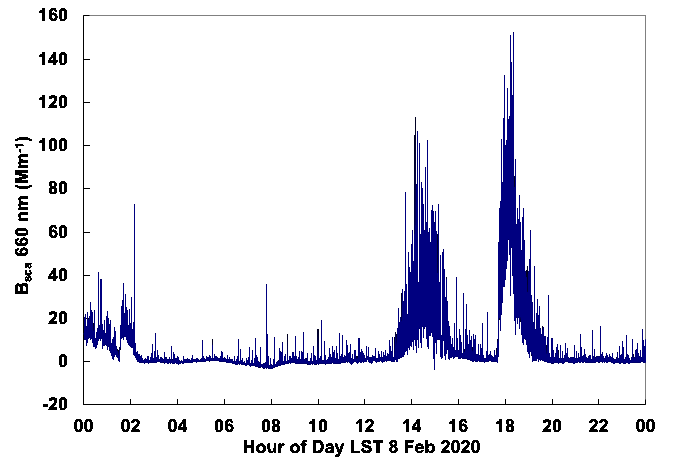The height and width of the screenshot is (459, 675).
Task: Click the isolated spike in the plot's middle
Action: (x=266, y=285)
